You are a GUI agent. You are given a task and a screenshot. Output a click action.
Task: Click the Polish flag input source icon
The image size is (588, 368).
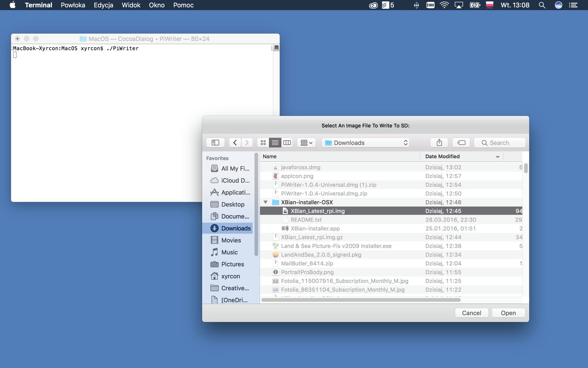pos(490,5)
